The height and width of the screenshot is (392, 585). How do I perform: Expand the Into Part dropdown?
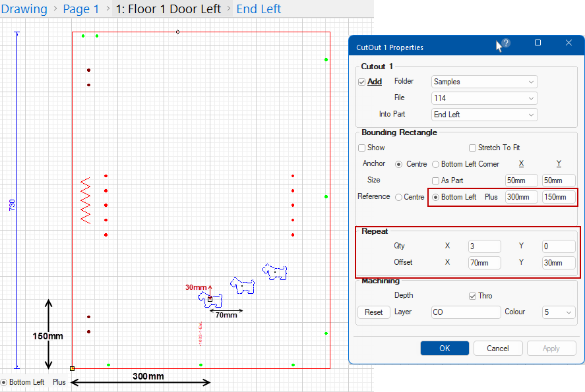tap(484, 115)
